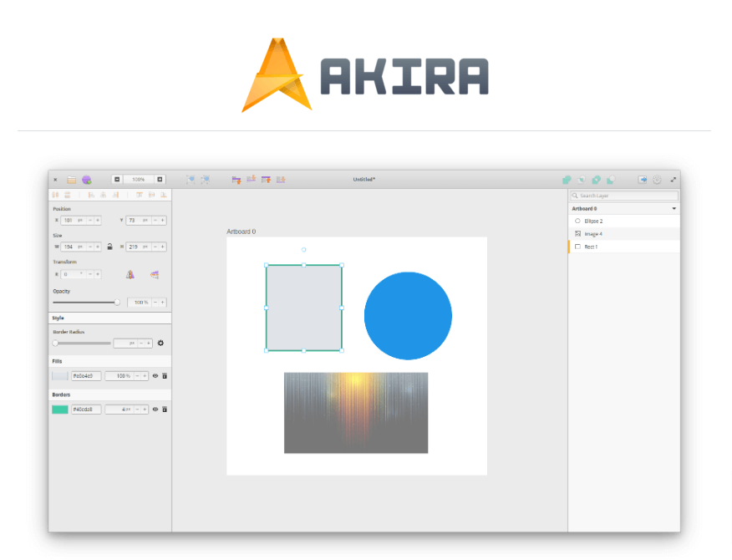Flip the selection vertically

[x=155, y=275]
